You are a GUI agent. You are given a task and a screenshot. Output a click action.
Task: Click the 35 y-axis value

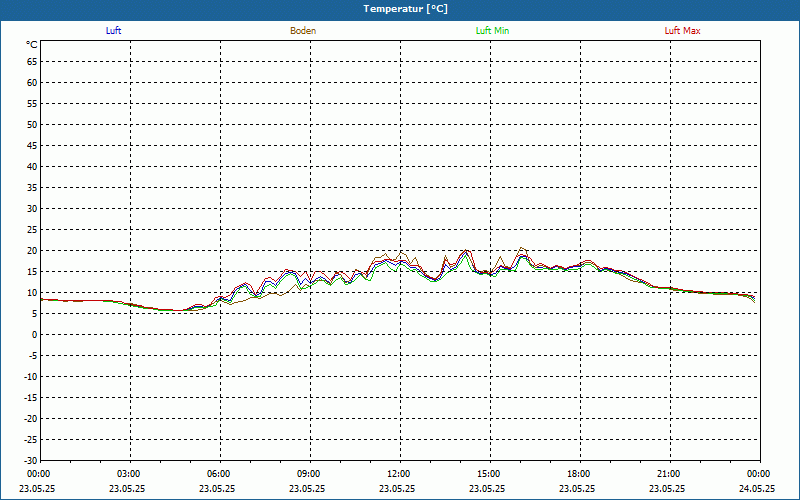coord(32,188)
